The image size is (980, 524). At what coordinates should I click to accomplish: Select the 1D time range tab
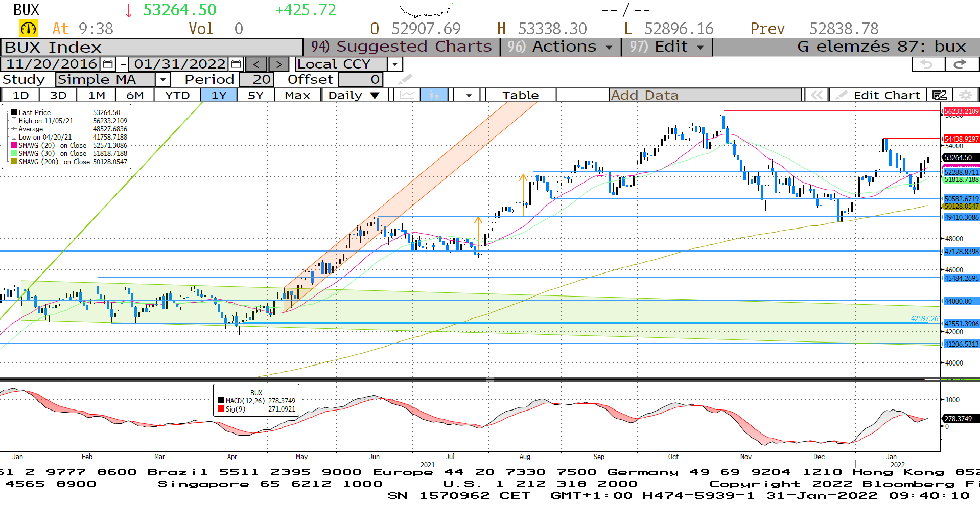(20, 95)
